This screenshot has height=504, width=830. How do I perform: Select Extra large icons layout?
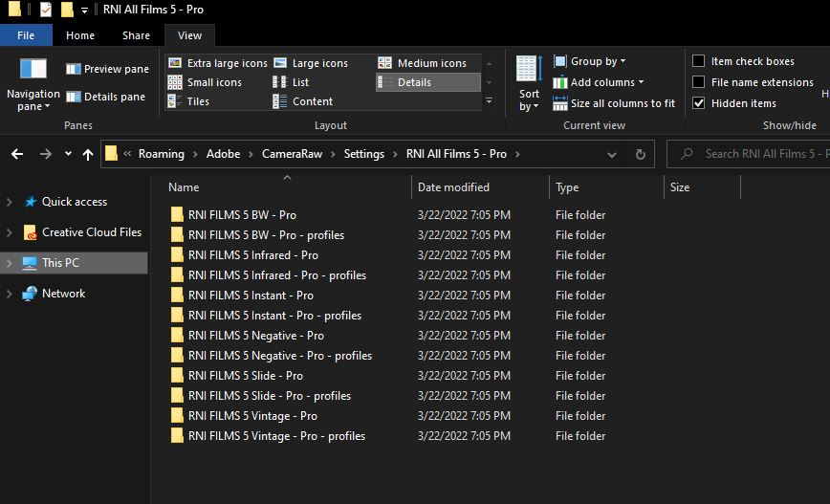pos(218,63)
